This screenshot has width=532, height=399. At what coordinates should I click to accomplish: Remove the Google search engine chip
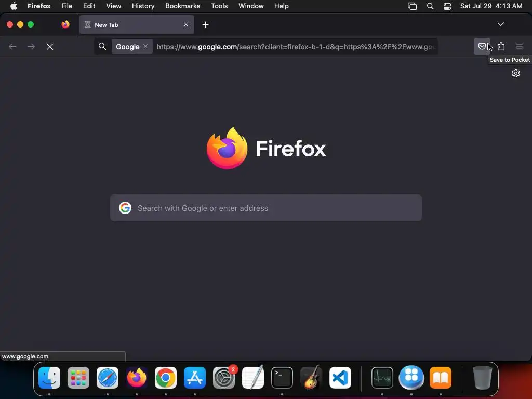[145, 46]
